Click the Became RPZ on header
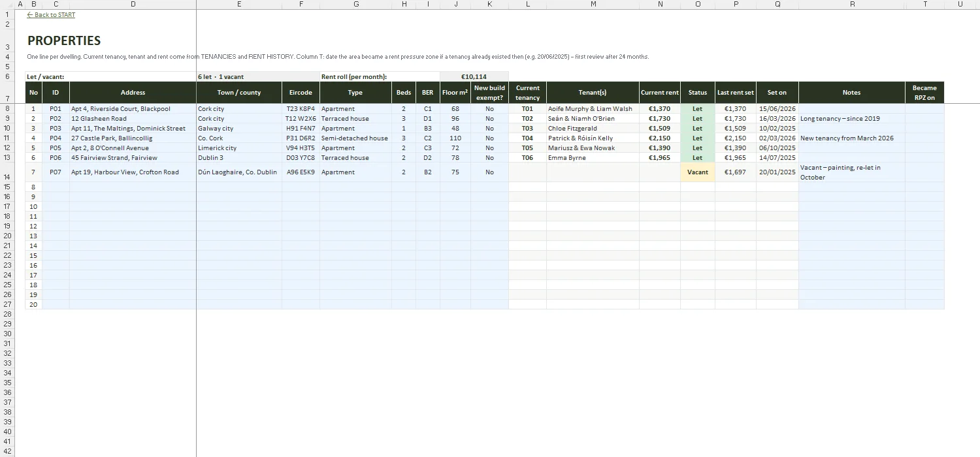The height and width of the screenshot is (457, 980). (x=924, y=93)
